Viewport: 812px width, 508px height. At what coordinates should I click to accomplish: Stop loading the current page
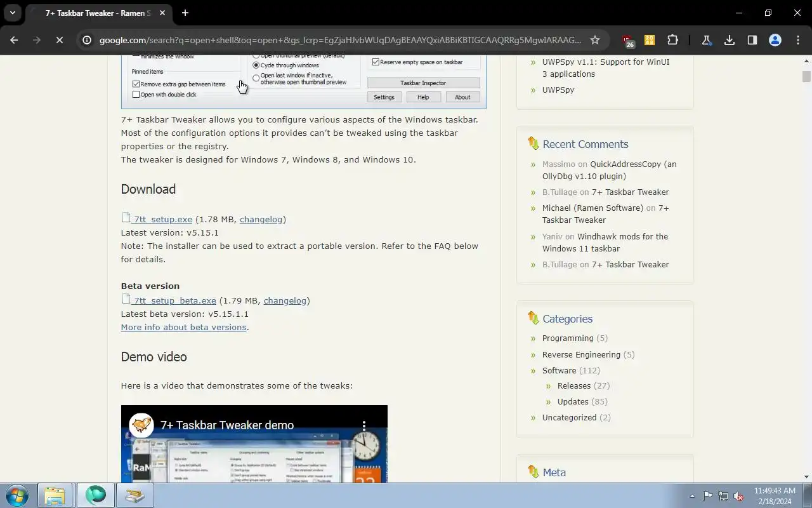(58, 40)
